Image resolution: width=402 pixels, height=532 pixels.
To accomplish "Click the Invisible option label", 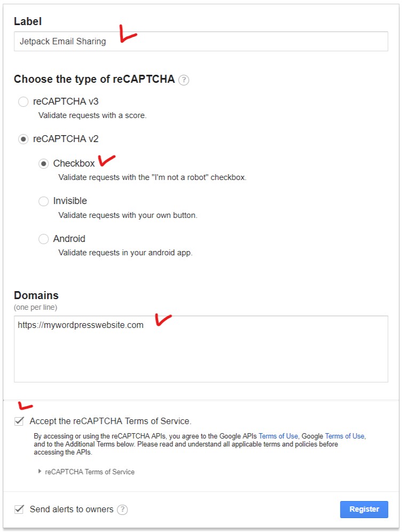I will pyautogui.click(x=70, y=201).
